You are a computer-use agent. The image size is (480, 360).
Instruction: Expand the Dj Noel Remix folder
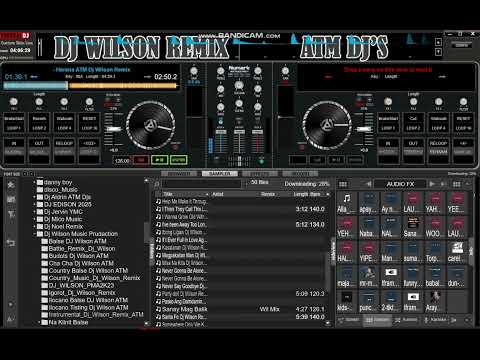(x=34, y=226)
